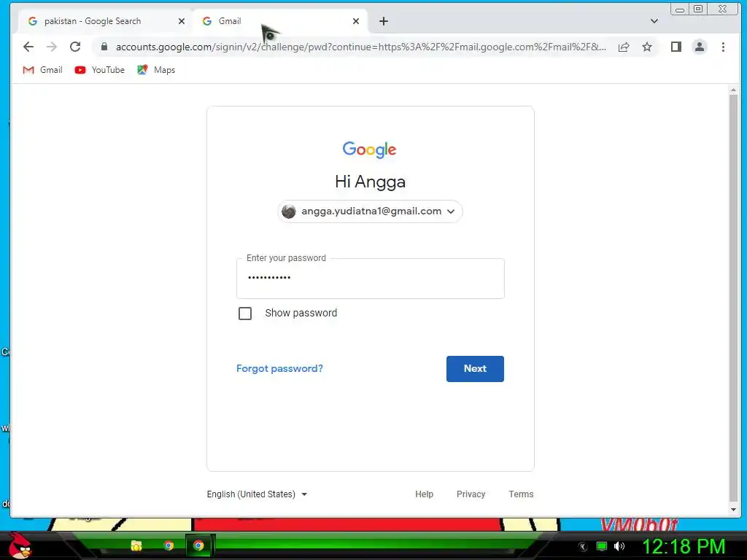Open the Terms link

point(521,494)
